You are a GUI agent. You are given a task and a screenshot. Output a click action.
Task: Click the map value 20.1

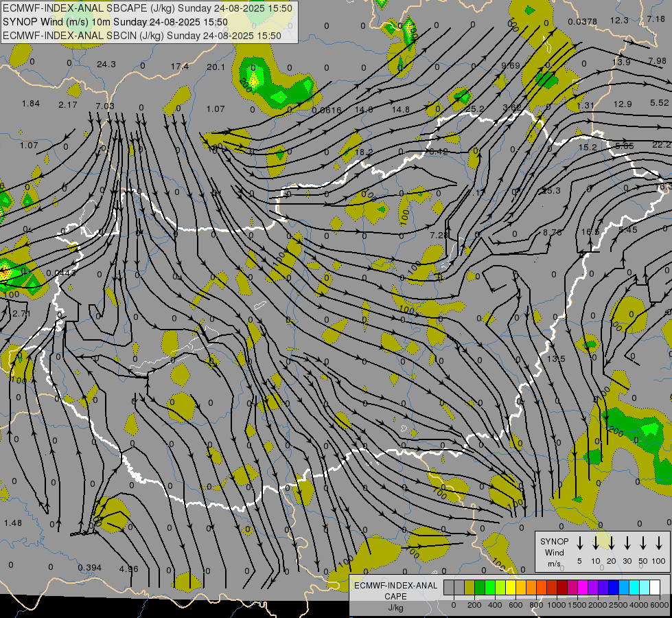216,67
